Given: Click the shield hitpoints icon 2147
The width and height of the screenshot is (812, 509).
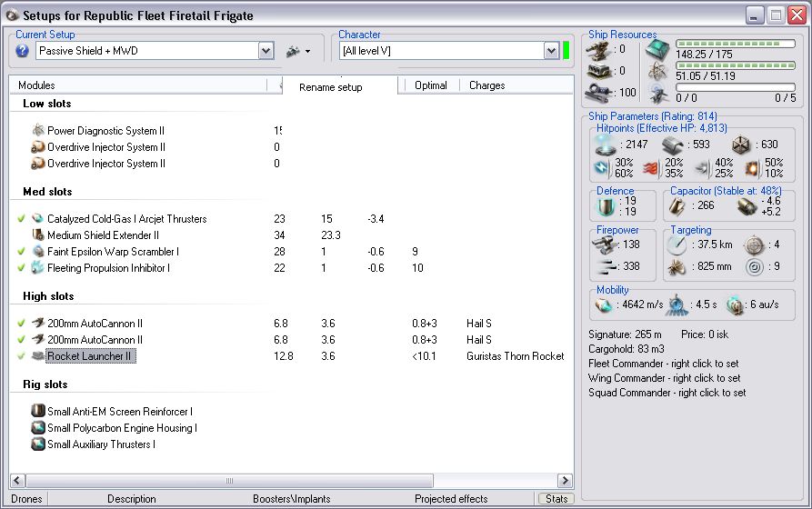Looking at the screenshot, I should [x=605, y=145].
